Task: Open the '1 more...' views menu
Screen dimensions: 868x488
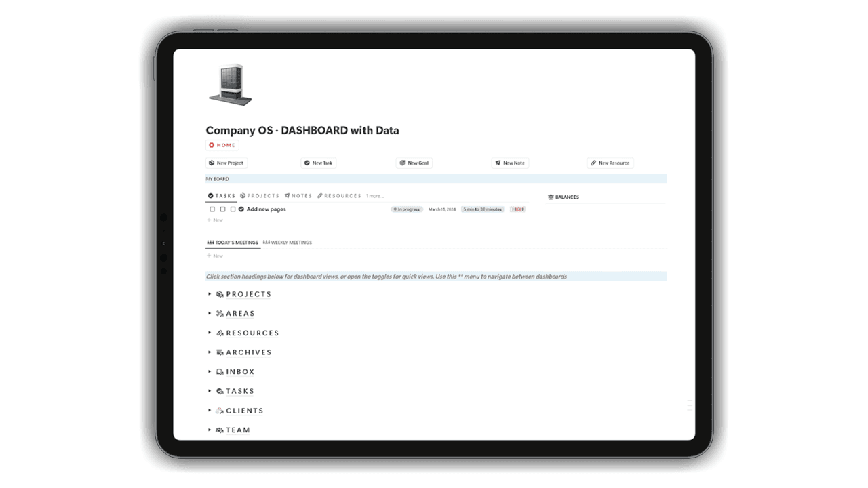Action: point(375,196)
